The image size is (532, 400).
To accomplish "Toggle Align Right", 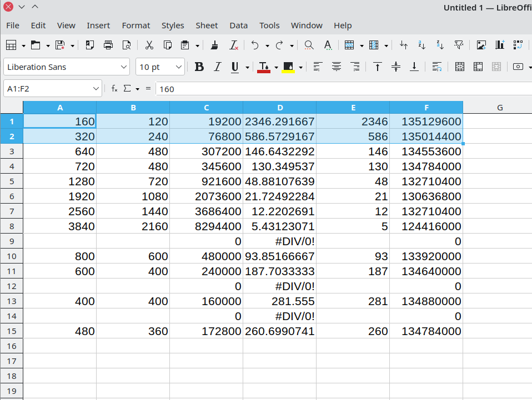I will 355,67.
